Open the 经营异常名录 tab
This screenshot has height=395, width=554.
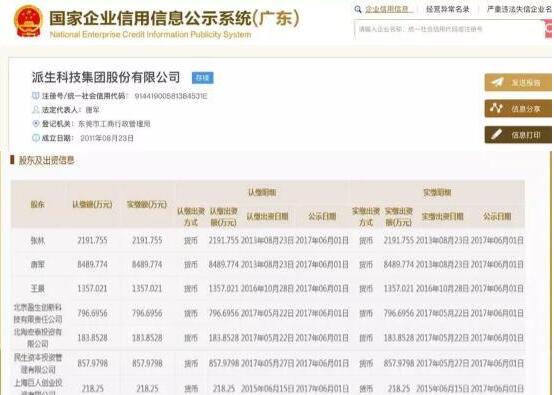point(447,10)
